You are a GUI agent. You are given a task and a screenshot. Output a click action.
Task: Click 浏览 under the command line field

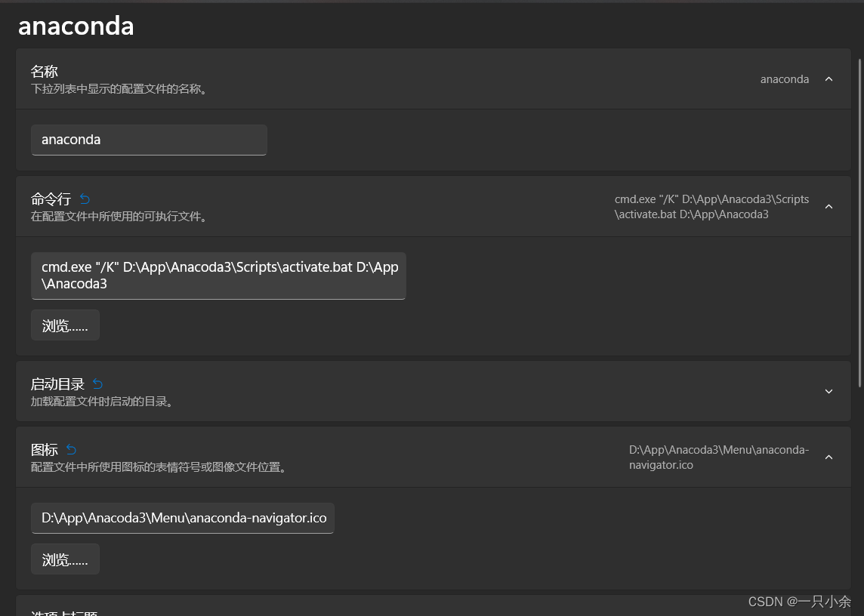(x=65, y=325)
